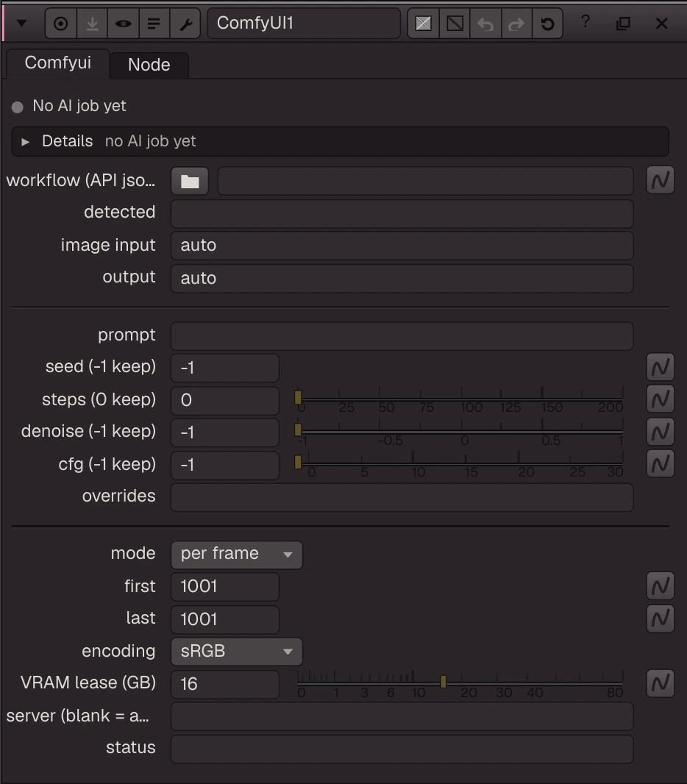
Task: Click the overrides text field
Action: [402, 497]
